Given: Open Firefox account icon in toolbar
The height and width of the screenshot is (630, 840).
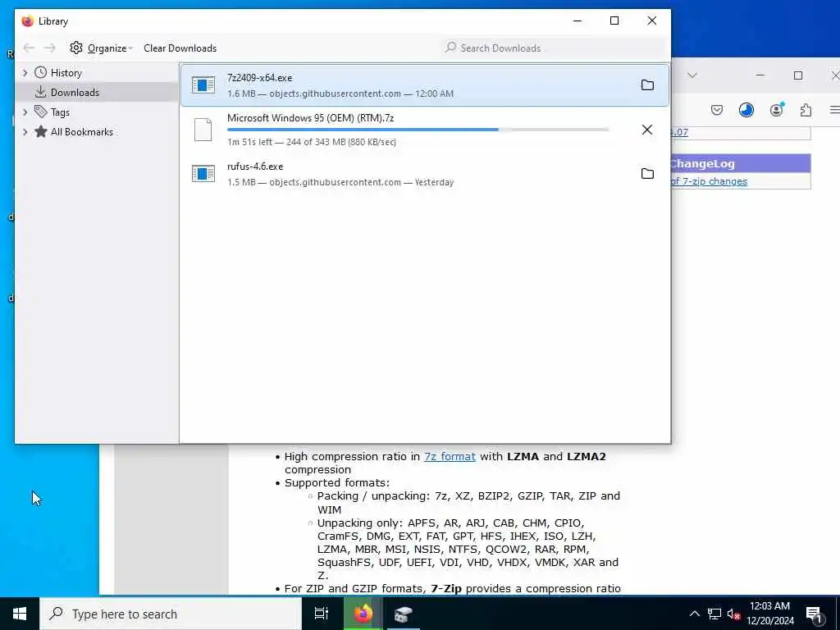Looking at the screenshot, I should [776, 110].
